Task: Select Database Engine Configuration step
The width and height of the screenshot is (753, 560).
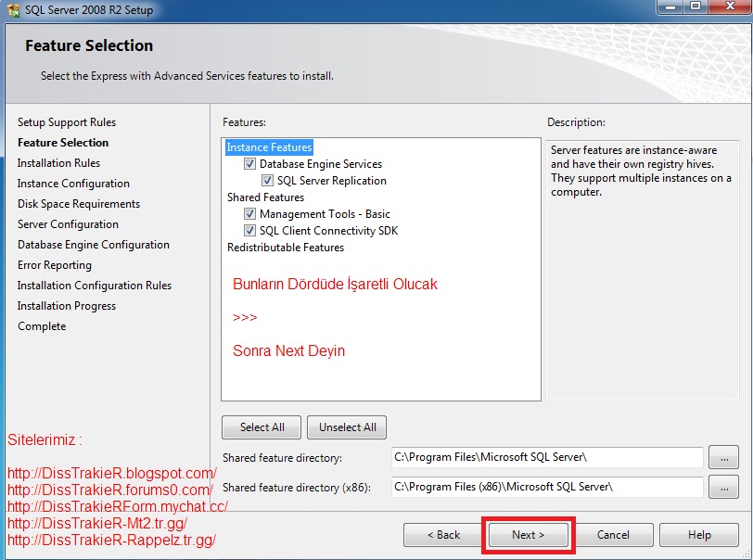Action: pos(94,245)
